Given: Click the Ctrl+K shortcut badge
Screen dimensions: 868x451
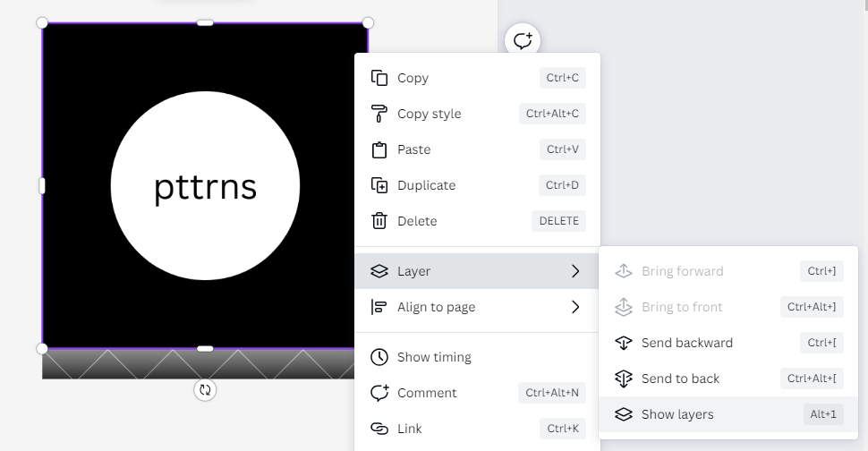Looking at the screenshot, I should (x=563, y=429).
